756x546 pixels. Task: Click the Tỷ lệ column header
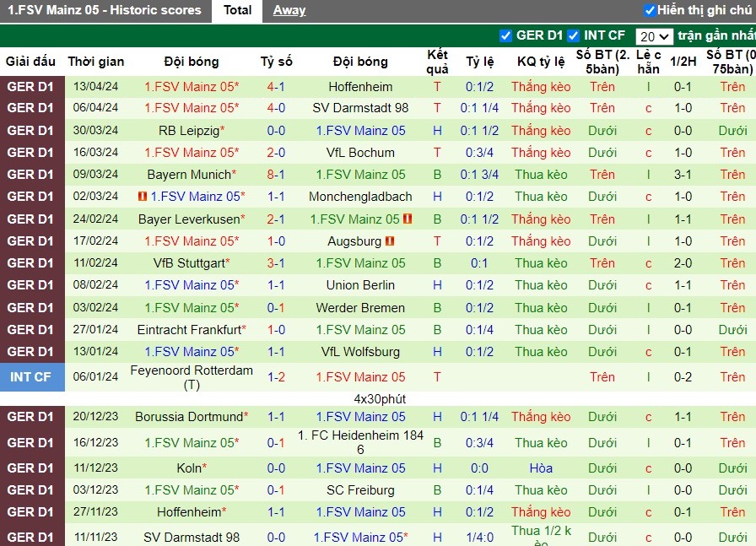tap(480, 62)
